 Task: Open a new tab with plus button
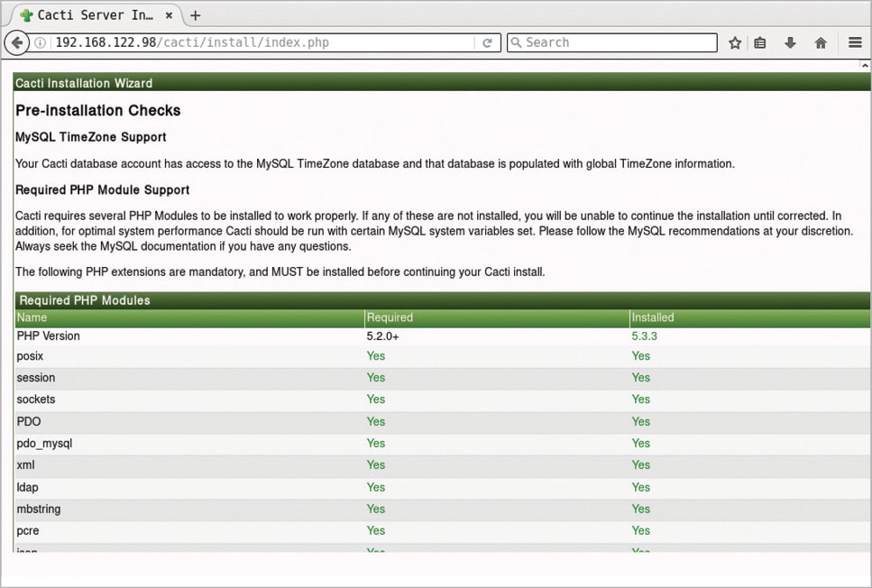[196, 15]
